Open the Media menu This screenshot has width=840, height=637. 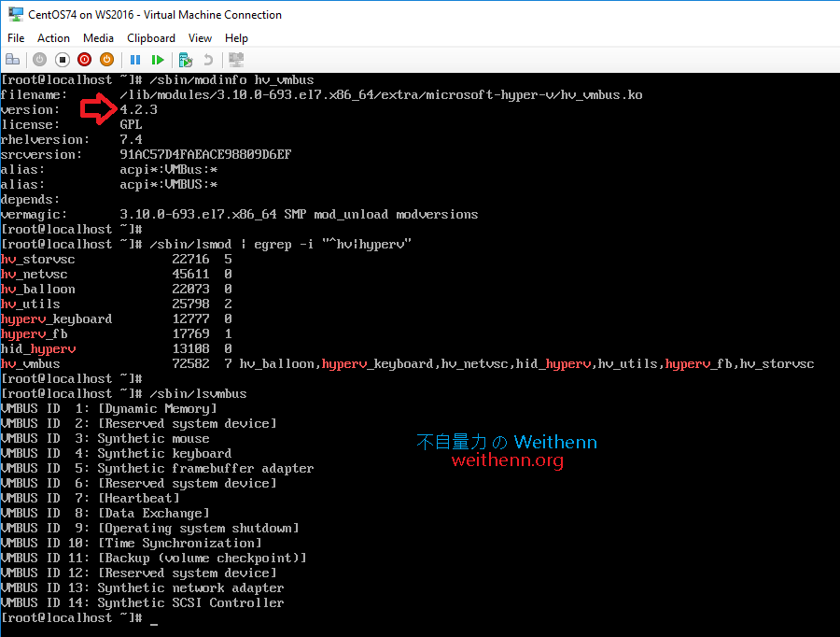click(98, 38)
